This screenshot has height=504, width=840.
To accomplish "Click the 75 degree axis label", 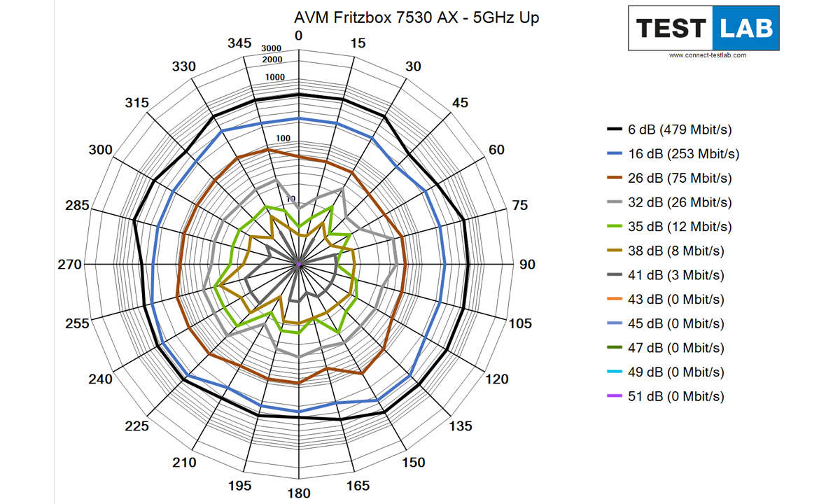I will point(519,206).
